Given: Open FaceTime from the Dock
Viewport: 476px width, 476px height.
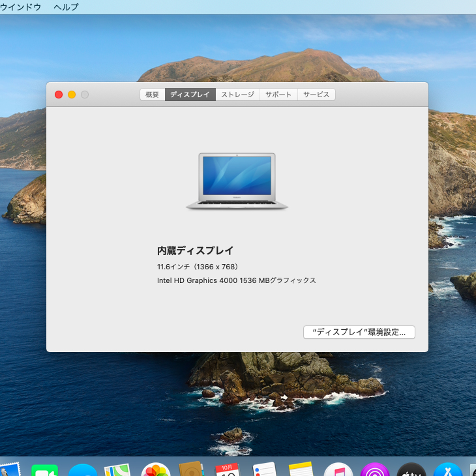Looking at the screenshot, I should (44, 470).
